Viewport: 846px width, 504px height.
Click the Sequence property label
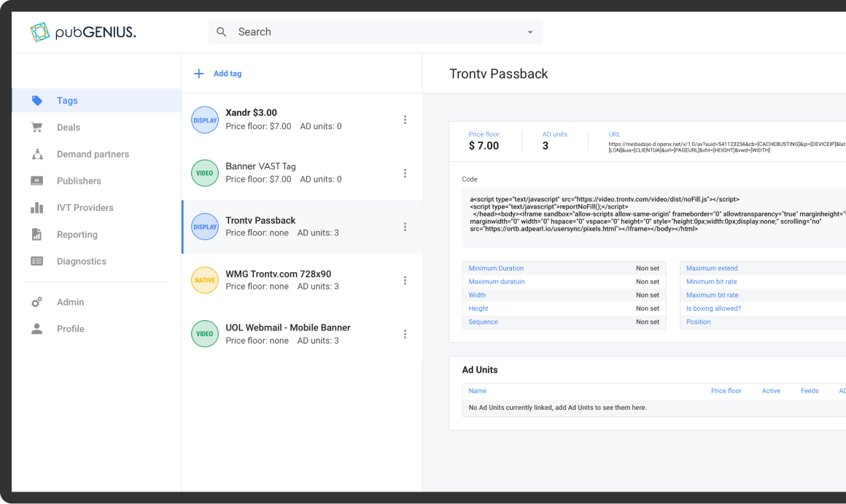tap(483, 322)
